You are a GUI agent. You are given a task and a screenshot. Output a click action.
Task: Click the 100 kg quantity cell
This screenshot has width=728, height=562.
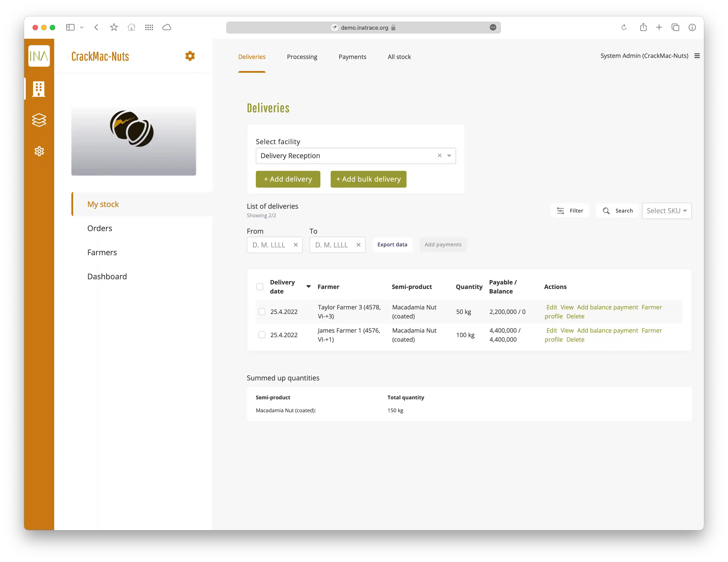(465, 335)
